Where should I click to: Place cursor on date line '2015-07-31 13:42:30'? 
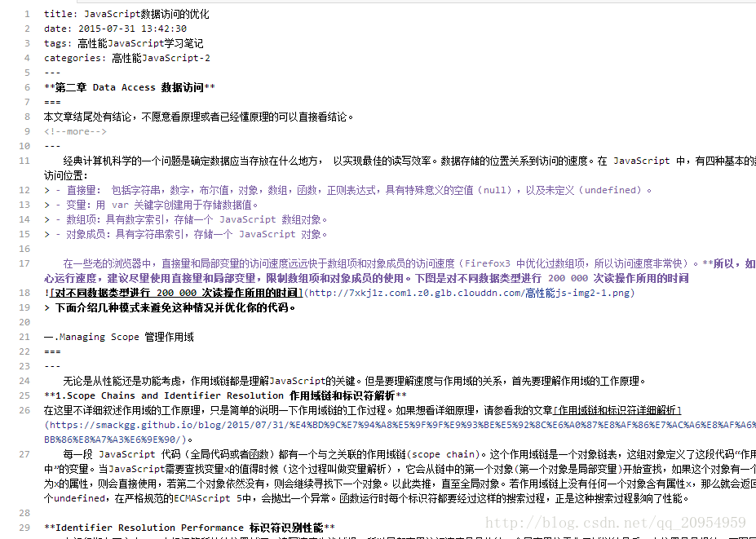[132, 29]
